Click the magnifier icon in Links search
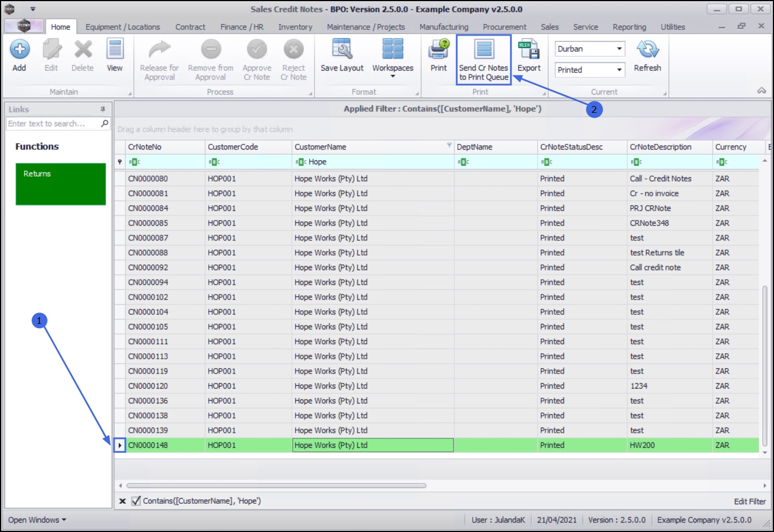The image size is (774, 532). point(104,124)
